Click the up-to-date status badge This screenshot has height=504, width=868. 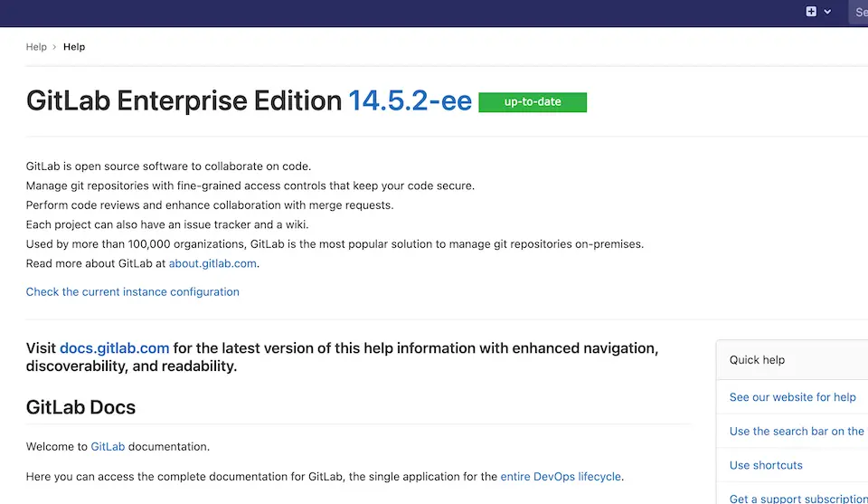pos(533,102)
